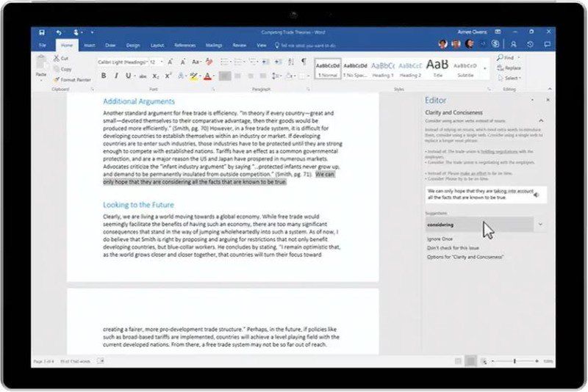
Task: Click the Save icon in the title bar
Action: coord(42,32)
